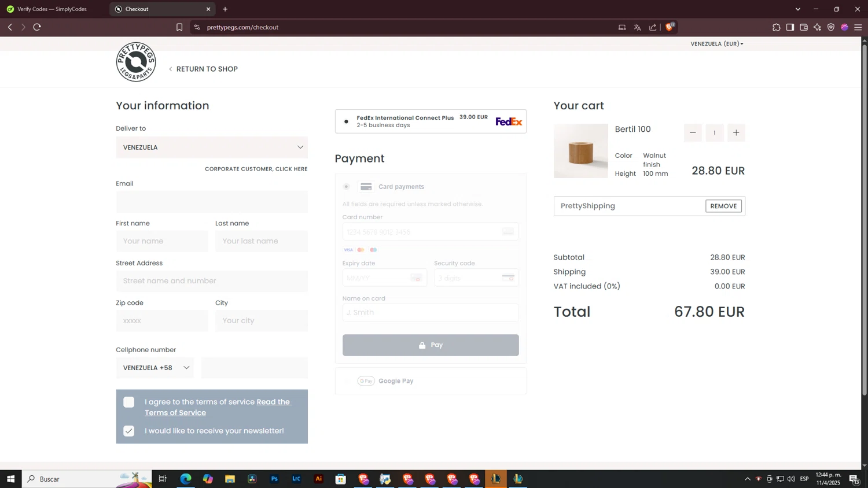Click the Card number field
This screenshot has width=868, height=488.
click(x=431, y=232)
